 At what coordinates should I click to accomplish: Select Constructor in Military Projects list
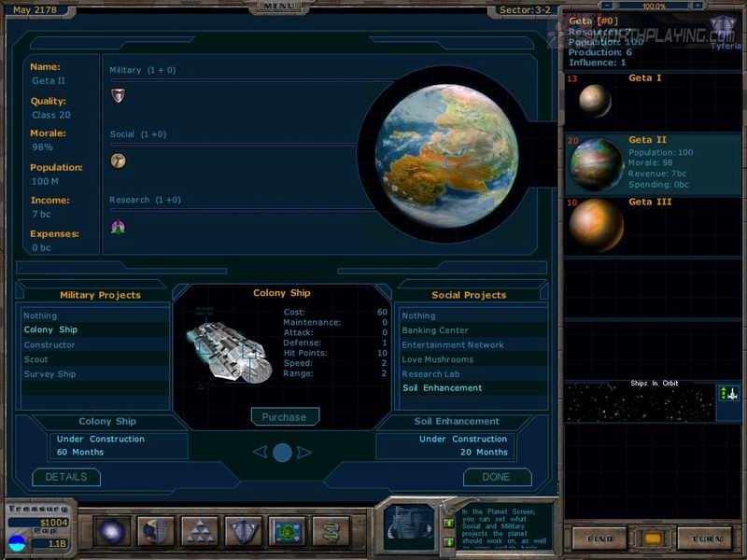[49, 344]
